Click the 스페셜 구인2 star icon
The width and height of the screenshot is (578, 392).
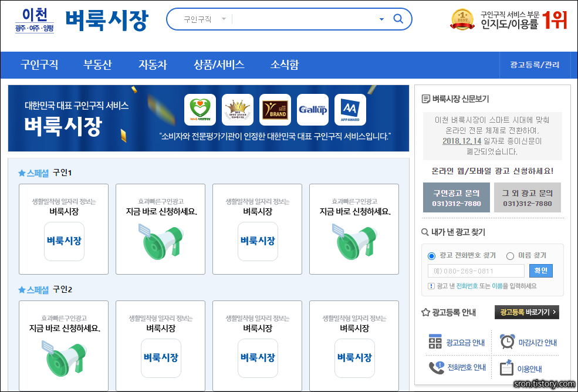22,290
